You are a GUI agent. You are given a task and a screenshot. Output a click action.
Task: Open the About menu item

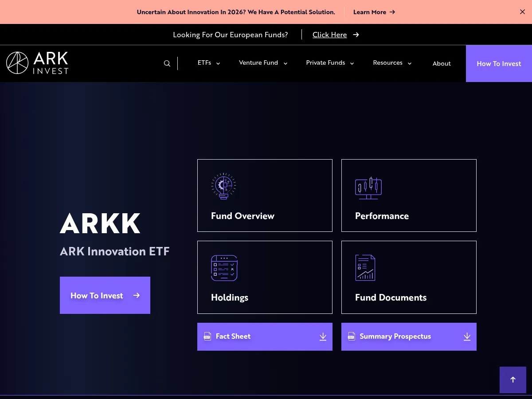[442, 63]
